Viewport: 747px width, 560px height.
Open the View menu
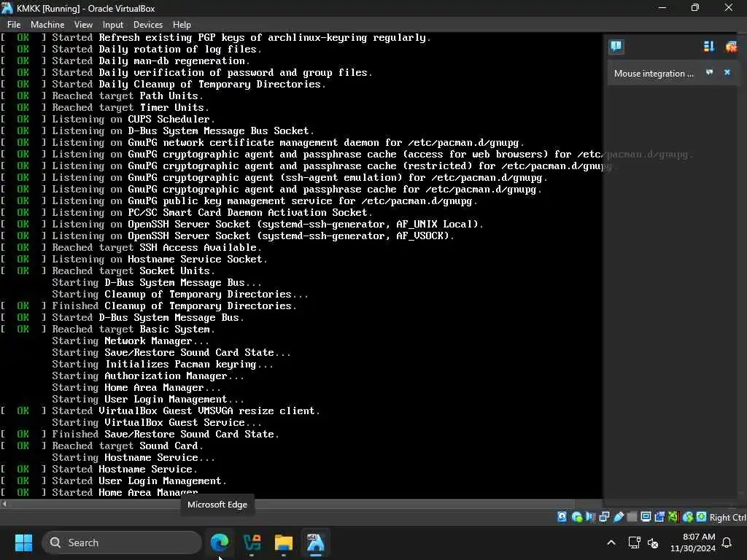(83, 24)
